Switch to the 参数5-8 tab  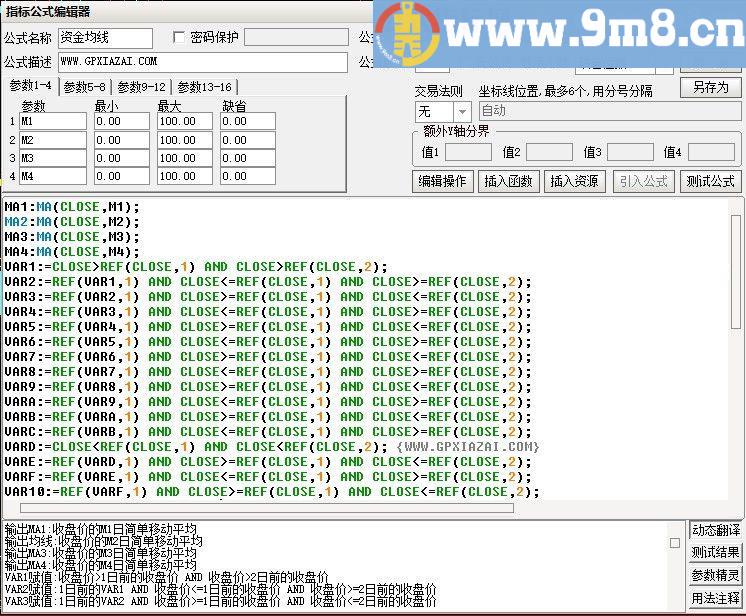coord(86,87)
